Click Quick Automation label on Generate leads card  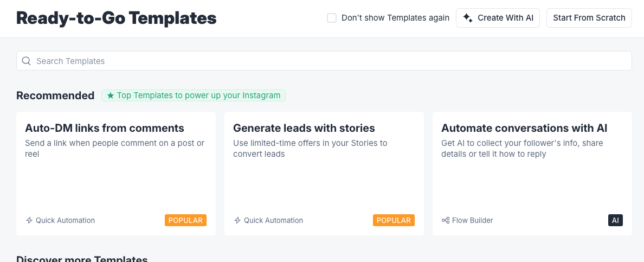pos(273,220)
